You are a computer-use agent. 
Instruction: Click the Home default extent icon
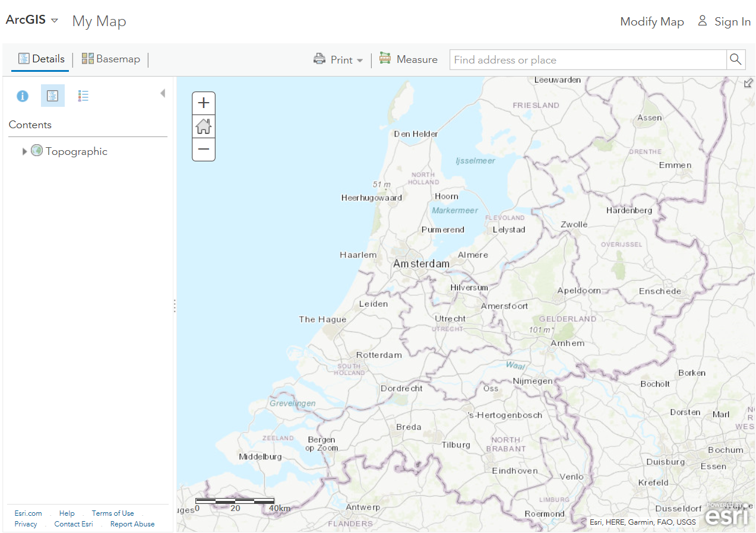tap(204, 126)
